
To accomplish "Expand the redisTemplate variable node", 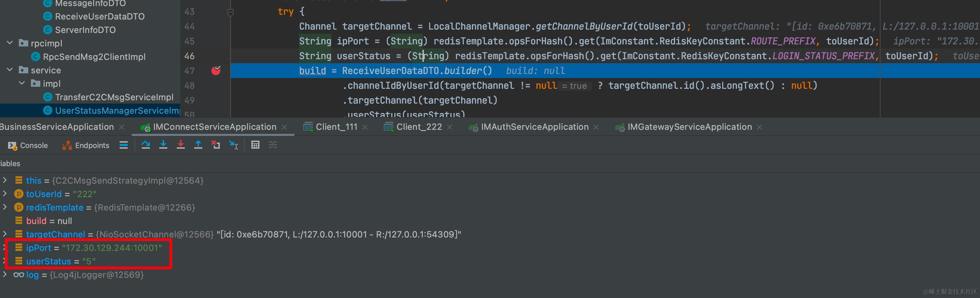I will 5,207.
